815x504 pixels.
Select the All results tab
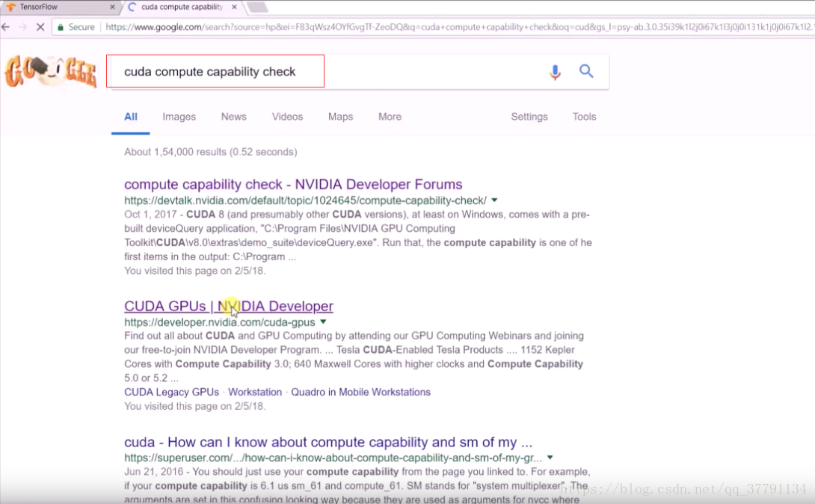point(130,117)
